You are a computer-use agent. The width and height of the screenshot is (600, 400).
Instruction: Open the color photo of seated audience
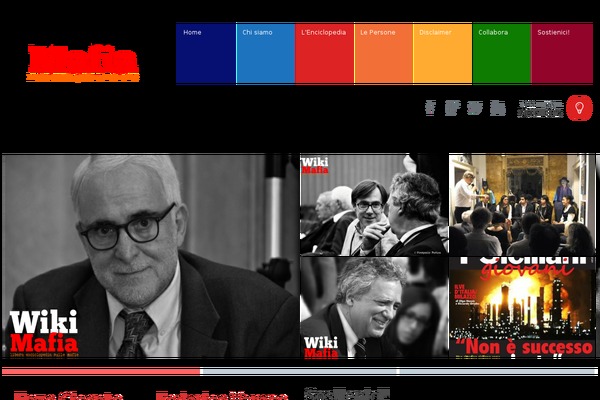point(522,205)
